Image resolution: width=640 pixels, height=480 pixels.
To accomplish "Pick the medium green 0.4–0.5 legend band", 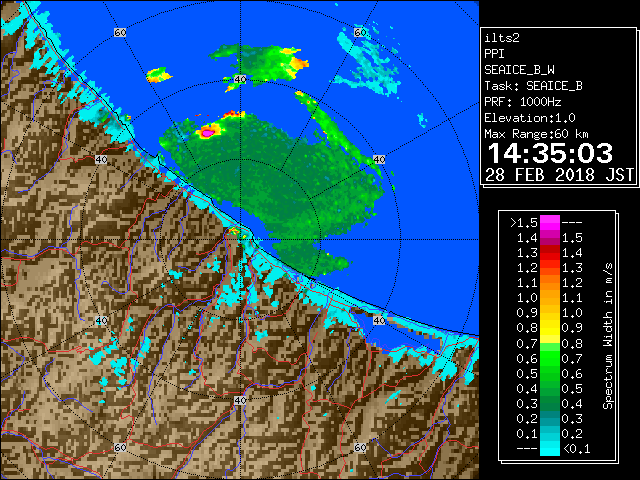I will click(550, 389).
